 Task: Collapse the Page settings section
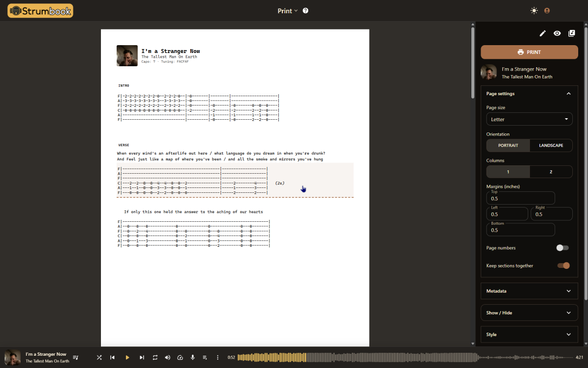529,94
